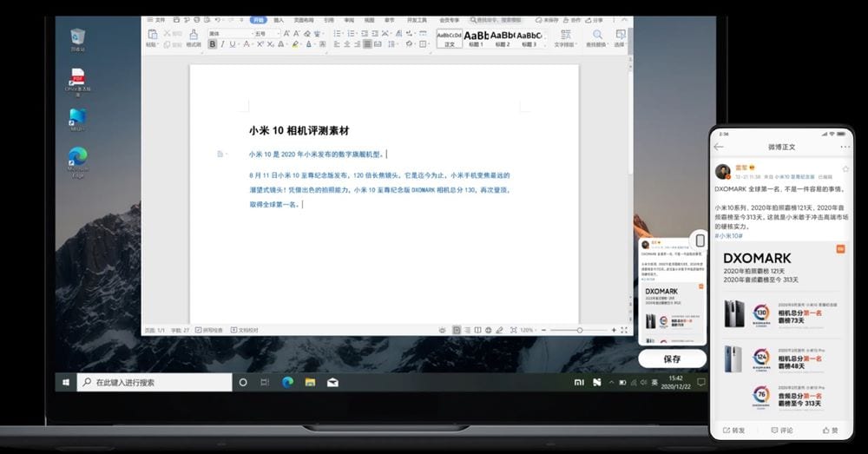Click the fullscreen icon in WPS status bar
The width and height of the screenshot is (868, 454).
pyautogui.click(x=624, y=330)
